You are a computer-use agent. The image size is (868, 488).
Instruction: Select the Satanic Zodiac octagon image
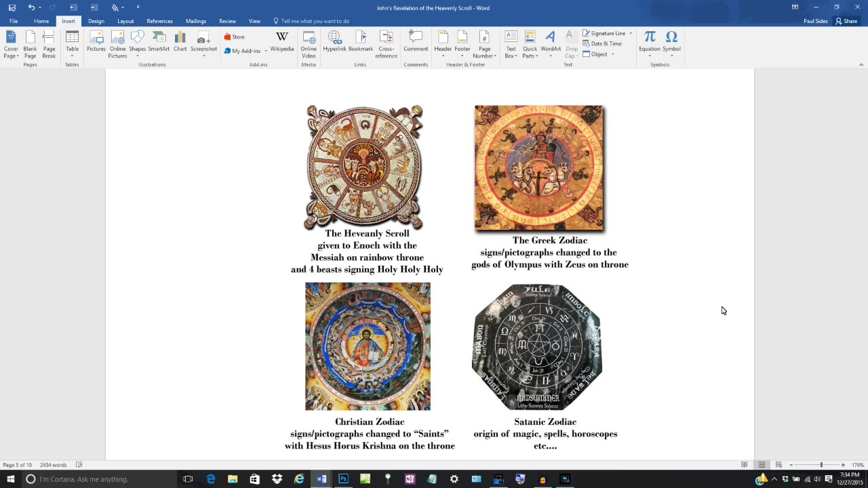point(537,346)
